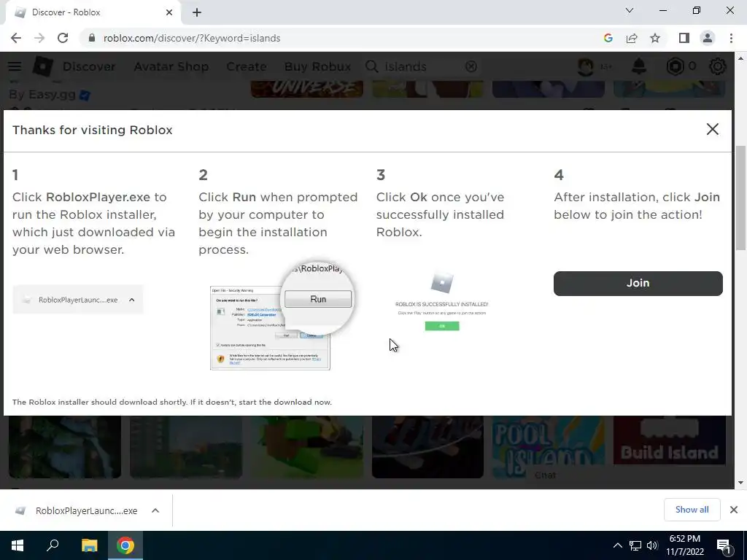Select the address bar URL
Viewport: 747px width, 560px height.
[x=192, y=38]
